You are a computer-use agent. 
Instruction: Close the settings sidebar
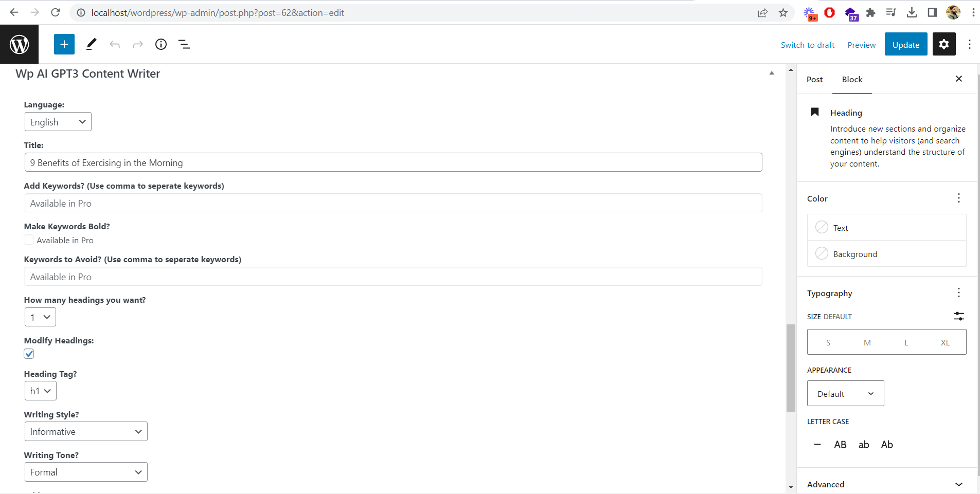(959, 79)
